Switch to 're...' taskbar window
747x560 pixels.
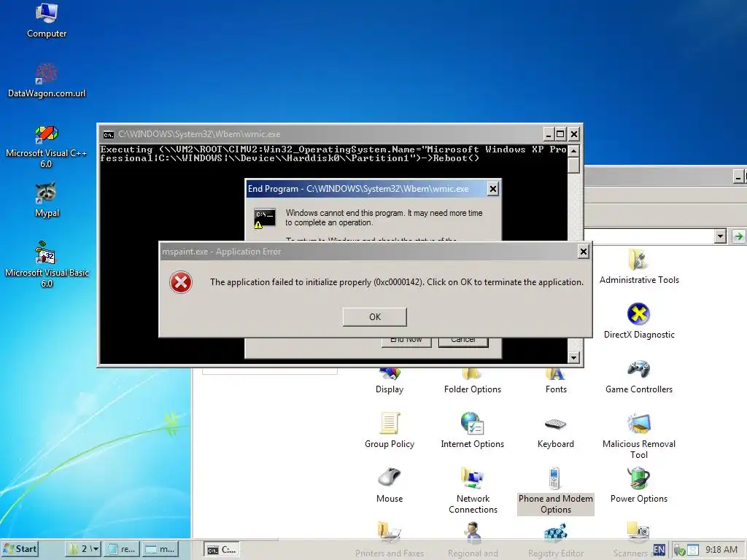[122, 549]
